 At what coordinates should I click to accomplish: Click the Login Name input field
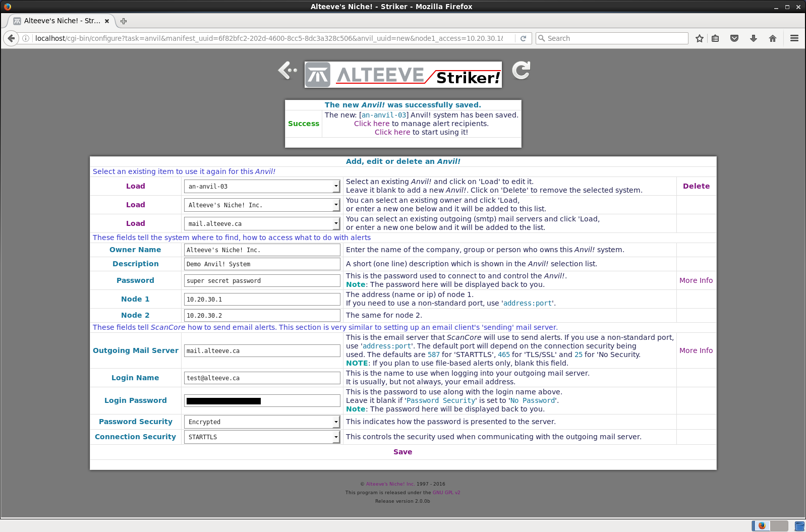click(x=262, y=378)
